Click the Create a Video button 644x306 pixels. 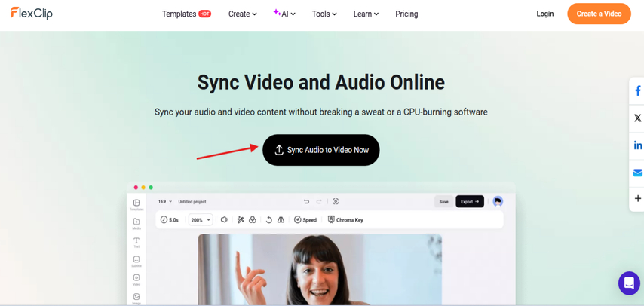[x=599, y=14]
